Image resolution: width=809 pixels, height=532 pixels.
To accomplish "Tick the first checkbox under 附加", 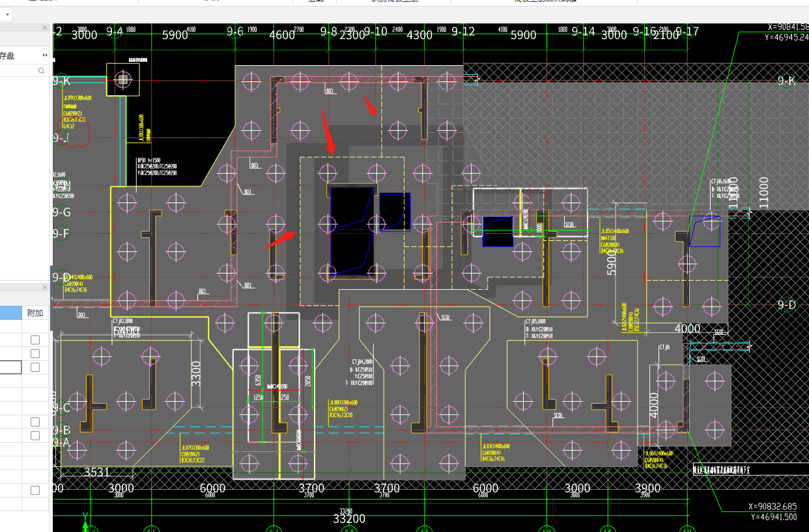I will pyautogui.click(x=35, y=340).
